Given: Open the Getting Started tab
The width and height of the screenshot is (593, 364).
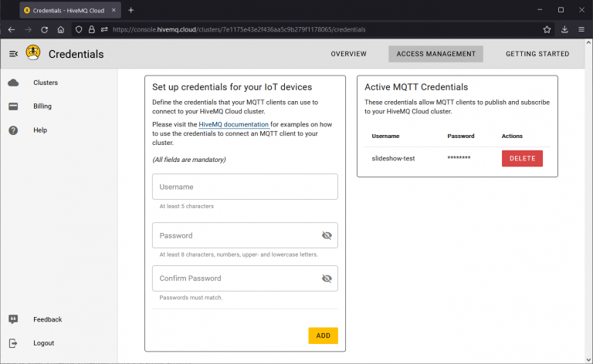Looking at the screenshot, I should pos(537,54).
